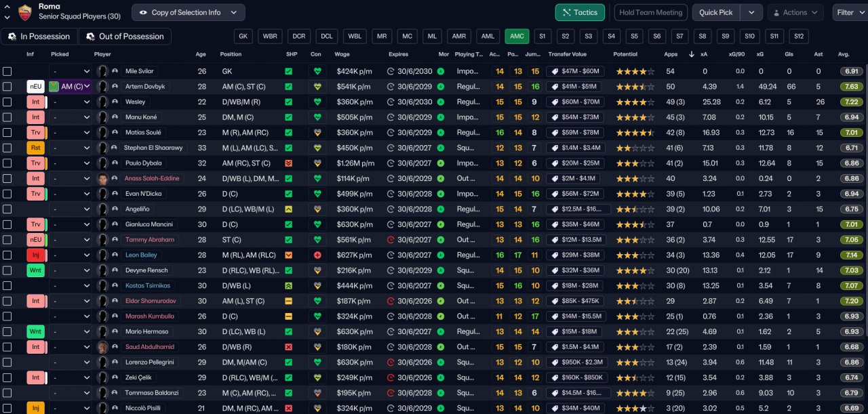Tick the checkbox for Mile Svilar
This screenshot has width=868, height=414.
[x=7, y=71]
